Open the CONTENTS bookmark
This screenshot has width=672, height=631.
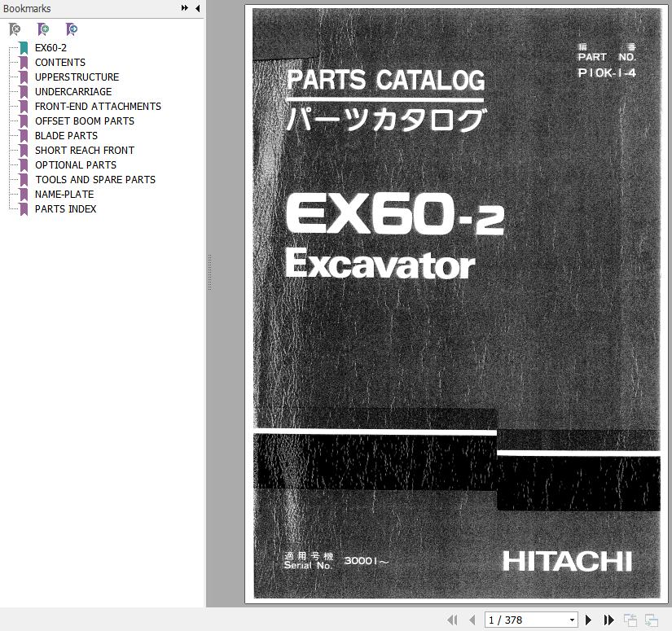click(x=60, y=62)
